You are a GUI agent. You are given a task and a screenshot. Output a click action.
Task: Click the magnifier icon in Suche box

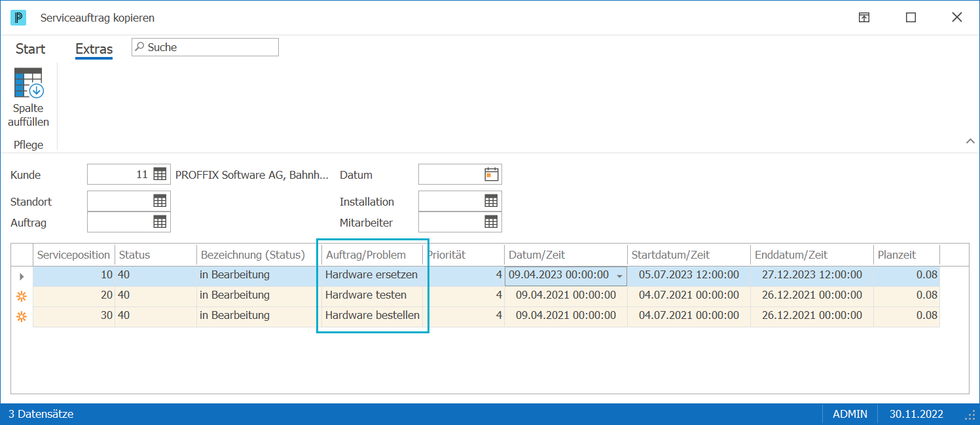(139, 47)
